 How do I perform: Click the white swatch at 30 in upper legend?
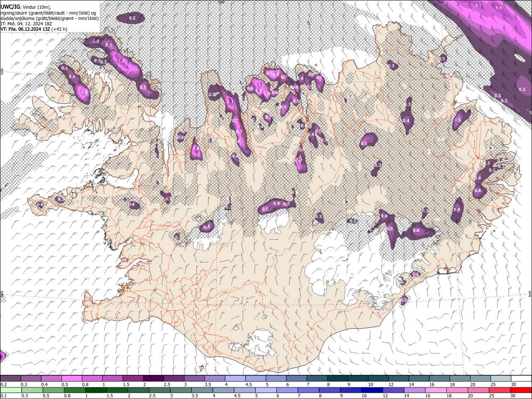[x=521, y=379]
